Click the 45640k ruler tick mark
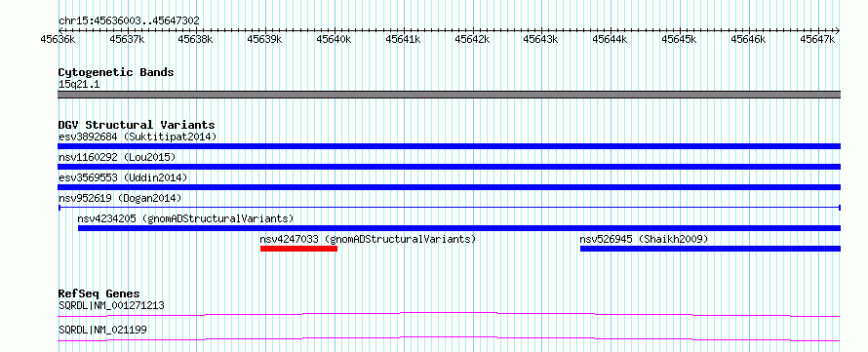The image size is (868, 352). tap(335, 31)
